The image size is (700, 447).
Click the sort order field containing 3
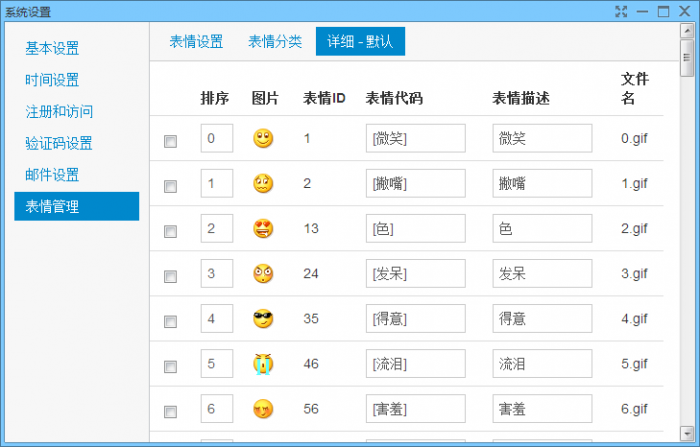217,274
